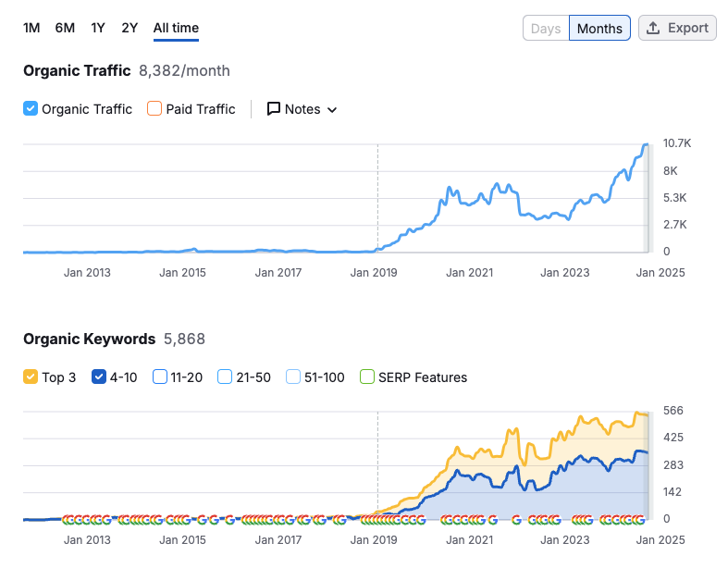Viewport: 728px width, 568px height.
Task: Uncheck the 4-10 keywords checkbox
Action: coord(99,377)
